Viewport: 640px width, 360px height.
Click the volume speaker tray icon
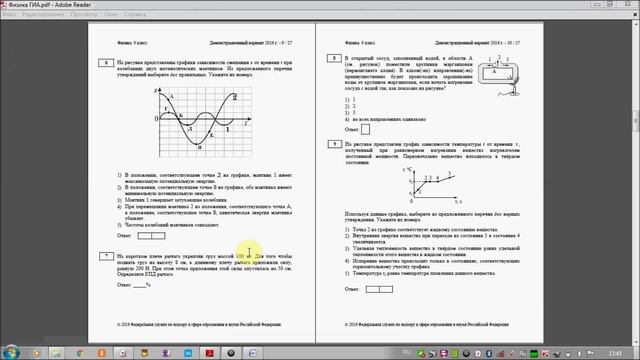point(579,353)
